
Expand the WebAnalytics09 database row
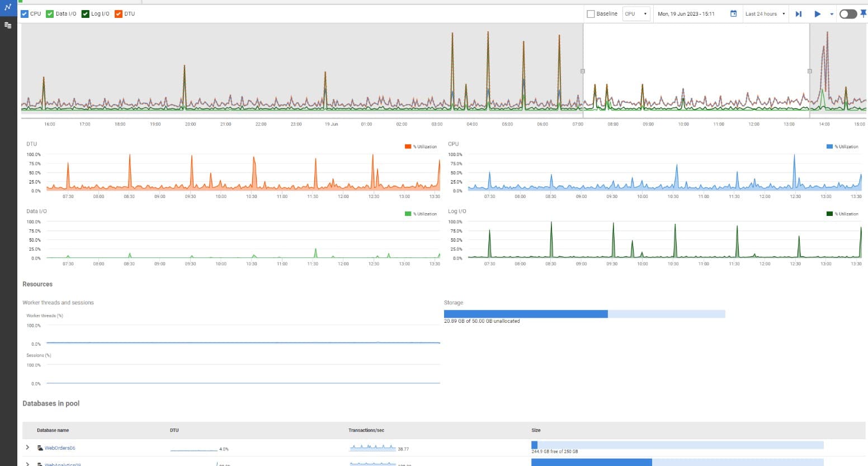point(27,464)
